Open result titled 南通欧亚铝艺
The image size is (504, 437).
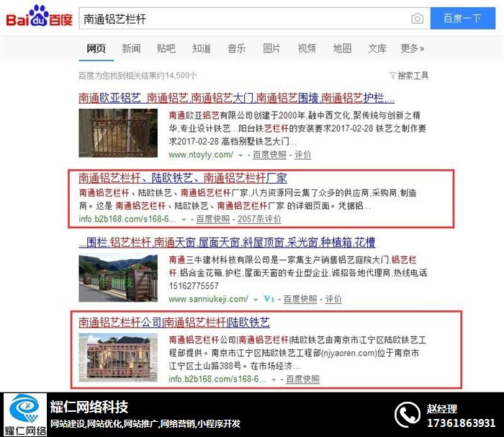click(236, 98)
